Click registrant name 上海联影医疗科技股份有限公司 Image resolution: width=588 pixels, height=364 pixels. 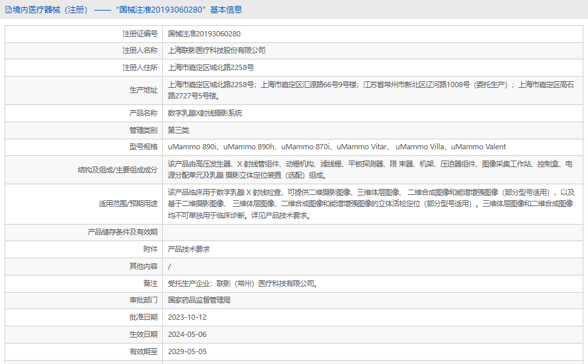point(217,50)
